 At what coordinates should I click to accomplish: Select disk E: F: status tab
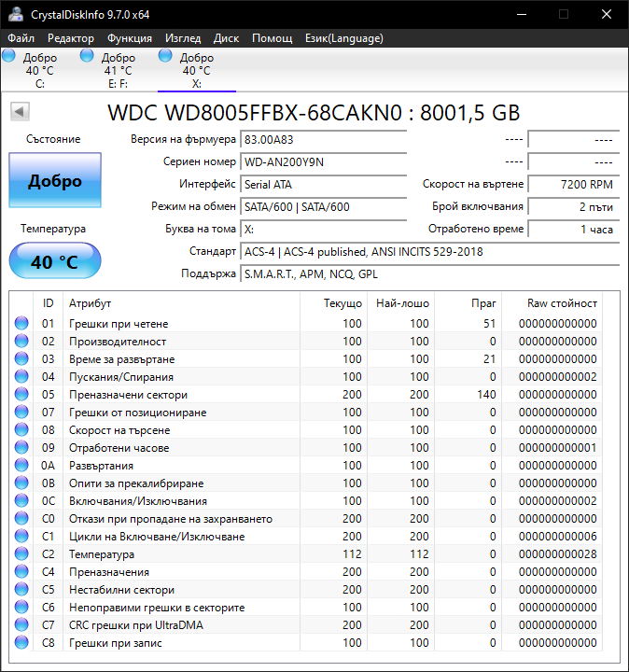[119, 70]
